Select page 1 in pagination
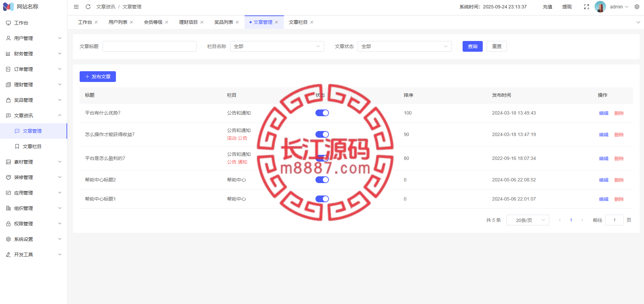Screen dimensions: 644x304 (x=571, y=220)
